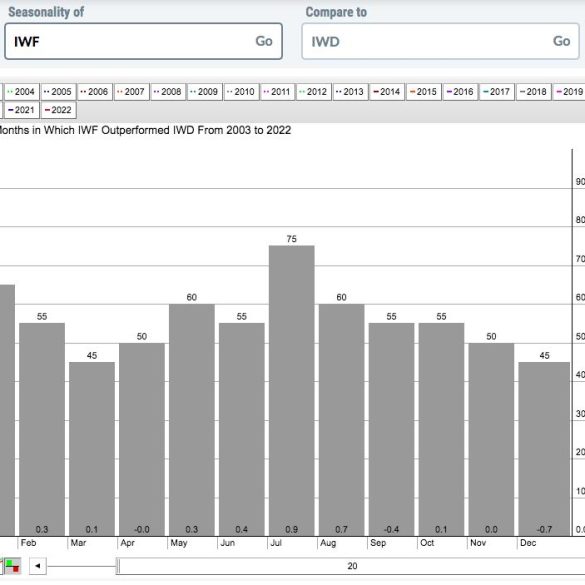
Task: Toggle the 2010 year series
Action: click(x=241, y=92)
